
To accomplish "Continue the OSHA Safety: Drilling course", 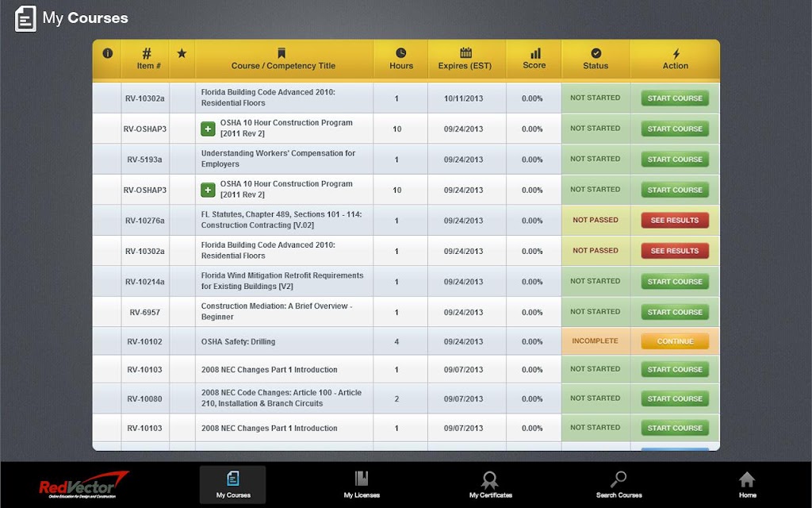I will click(x=675, y=341).
